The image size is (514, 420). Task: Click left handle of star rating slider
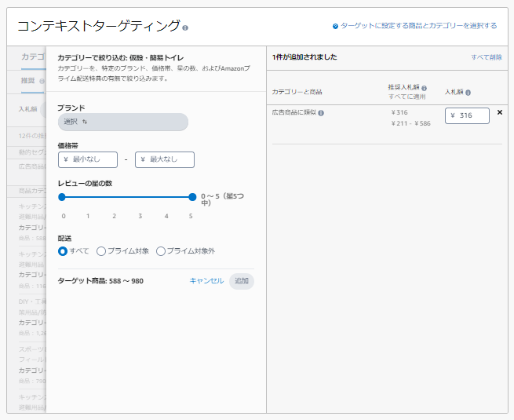[62, 197]
